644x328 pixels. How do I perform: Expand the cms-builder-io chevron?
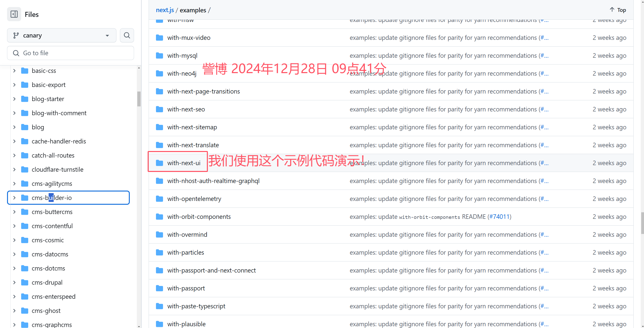tap(14, 198)
